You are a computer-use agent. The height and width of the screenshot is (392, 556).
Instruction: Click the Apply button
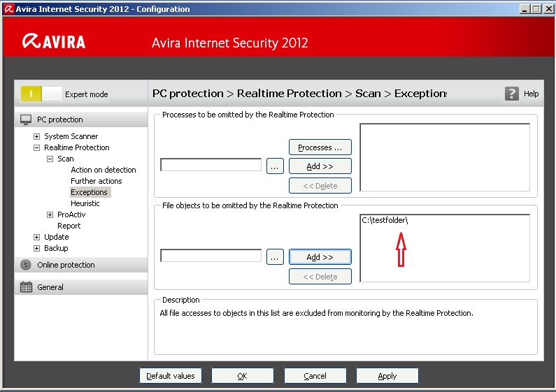pyautogui.click(x=387, y=376)
